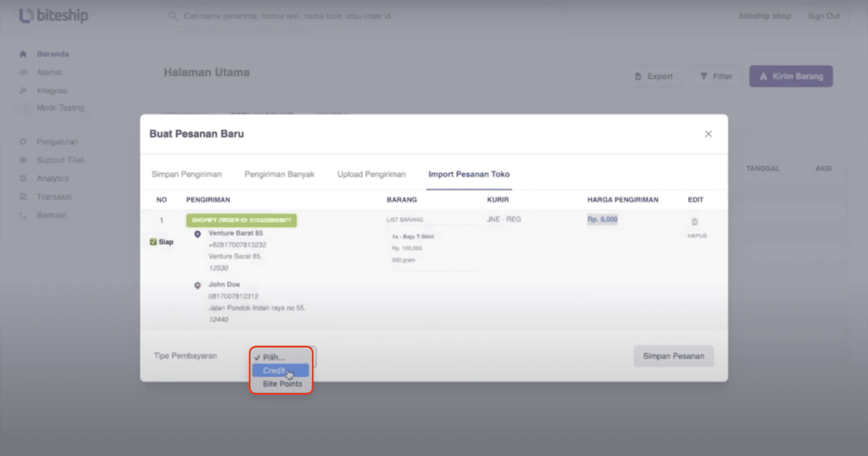Click destination pin next to John Doe
The height and width of the screenshot is (456, 868).
tap(197, 286)
